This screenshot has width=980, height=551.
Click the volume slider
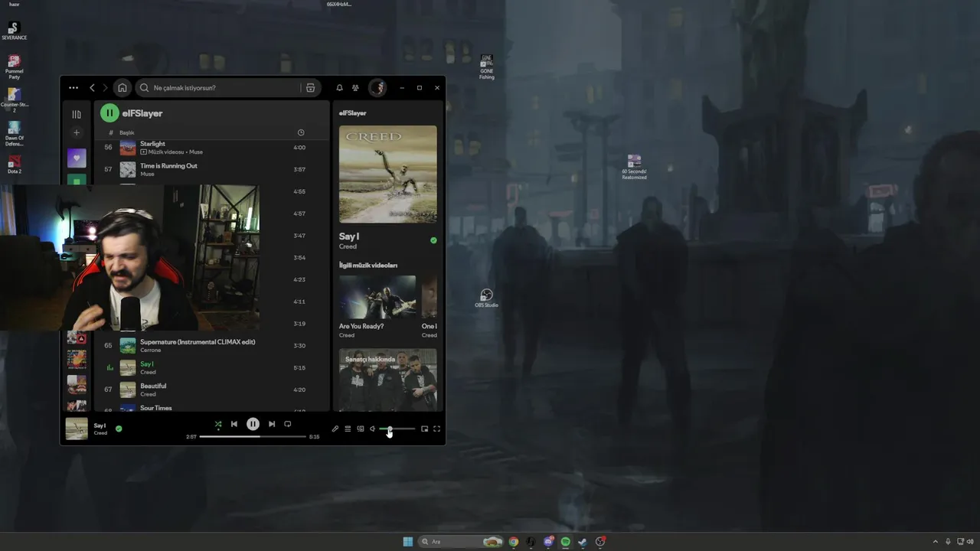point(397,429)
